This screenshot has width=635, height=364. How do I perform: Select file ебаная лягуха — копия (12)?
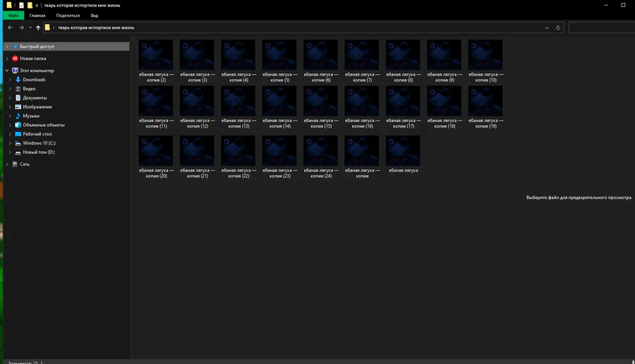(198, 107)
